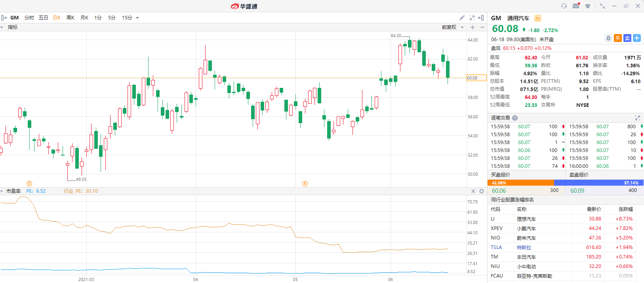This screenshot has height=283, width=644.
Task: Click the 60.08 current price axis label
Action: [476, 78]
